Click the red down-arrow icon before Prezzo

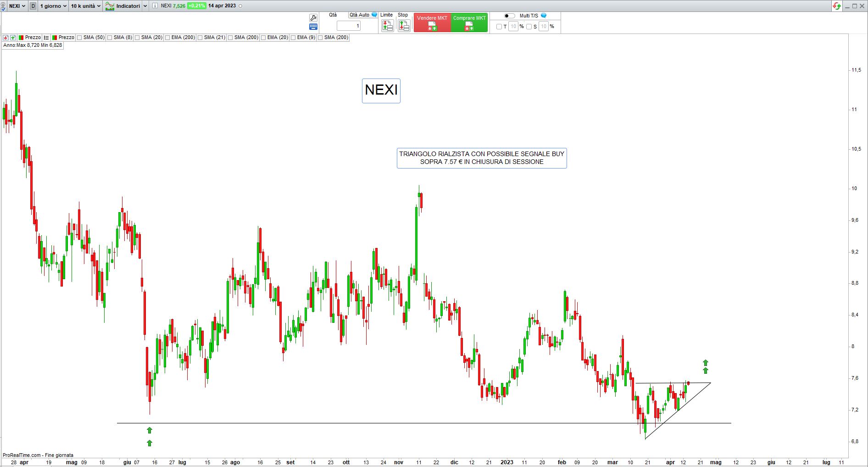pos(6,38)
